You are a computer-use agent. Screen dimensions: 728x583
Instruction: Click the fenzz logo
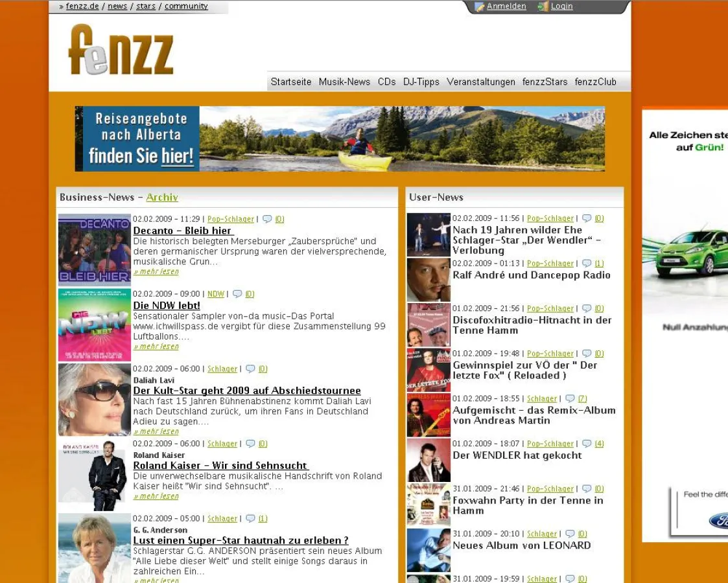120,49
